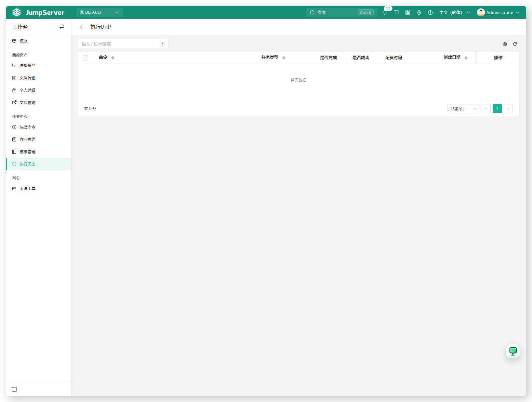This screenshot has height=402, width=532.
Task: Open the DEFAULT organization dropdown
Action: [99, 12]
